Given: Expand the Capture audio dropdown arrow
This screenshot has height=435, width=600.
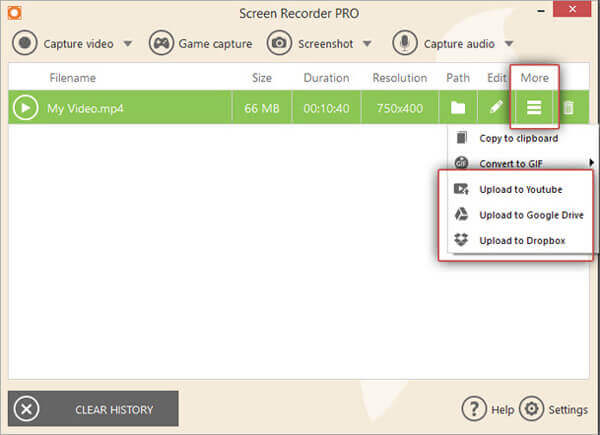Looking at the screenshot, I should (x=509, y=44).
